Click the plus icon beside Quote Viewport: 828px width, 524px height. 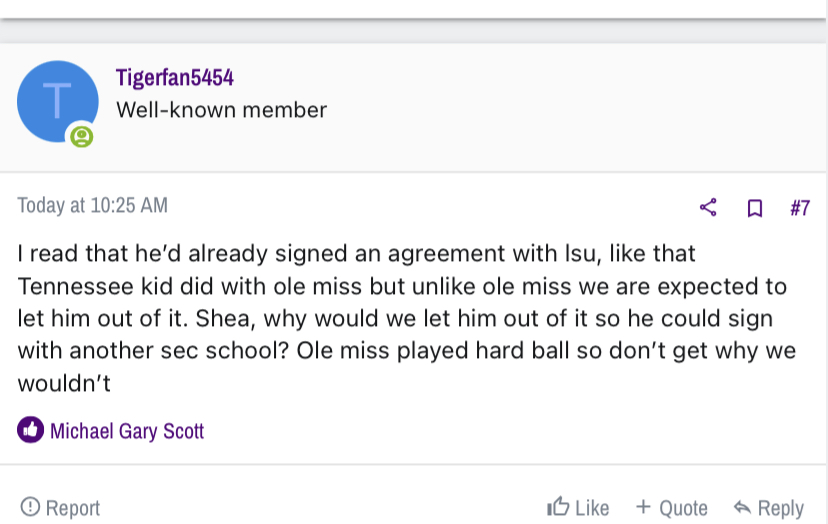click(643, 507)
